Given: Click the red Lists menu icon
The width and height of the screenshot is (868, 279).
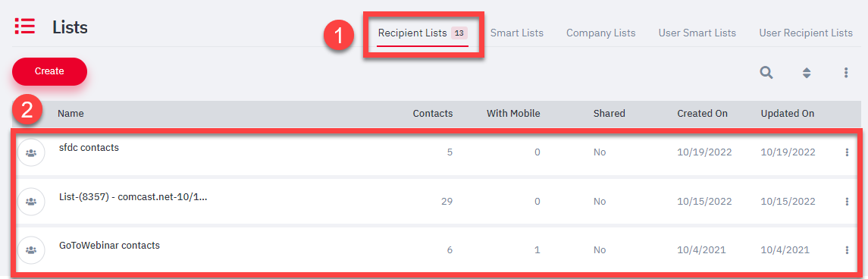Looking at the screenshot, I should tap(25, 26).
